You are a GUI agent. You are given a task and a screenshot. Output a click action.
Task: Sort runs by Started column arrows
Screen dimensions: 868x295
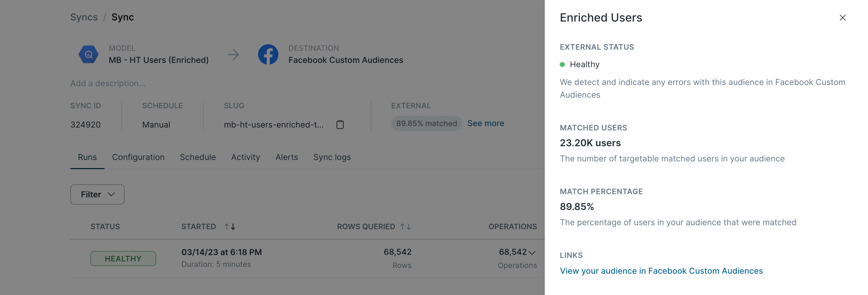(x=230, y=227)
